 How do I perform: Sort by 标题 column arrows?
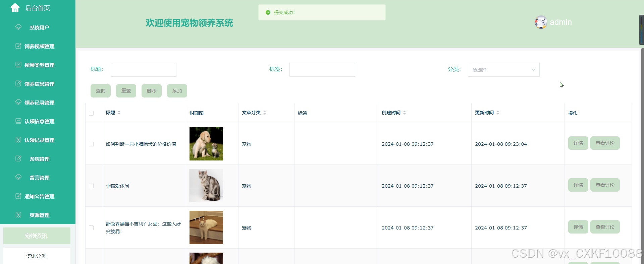point(119,113)
